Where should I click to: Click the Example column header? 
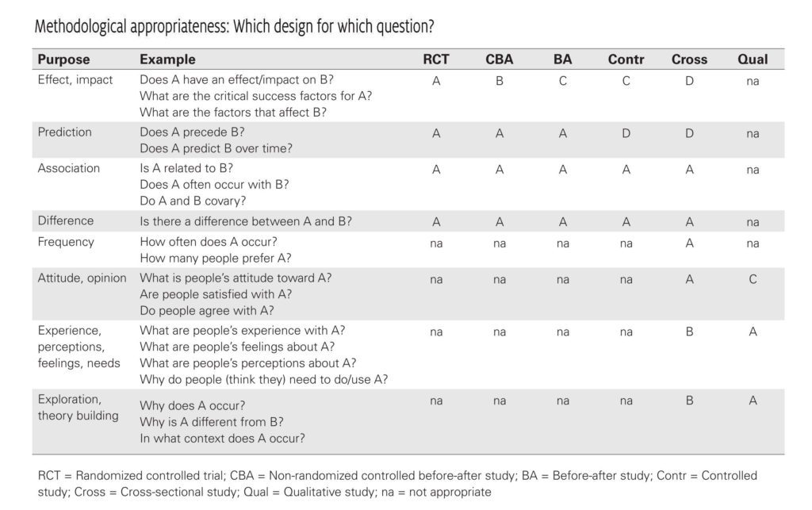(x=168, y=59)
